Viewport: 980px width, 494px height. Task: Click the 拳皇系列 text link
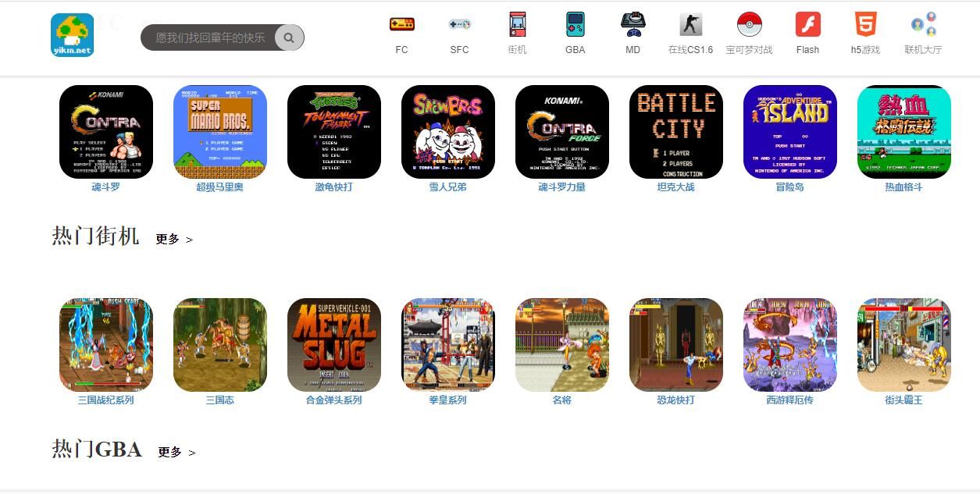448,400
